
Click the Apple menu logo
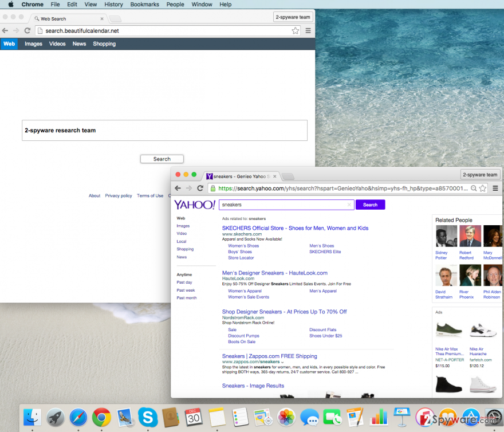pyautogui.click(x=11, y=4)
